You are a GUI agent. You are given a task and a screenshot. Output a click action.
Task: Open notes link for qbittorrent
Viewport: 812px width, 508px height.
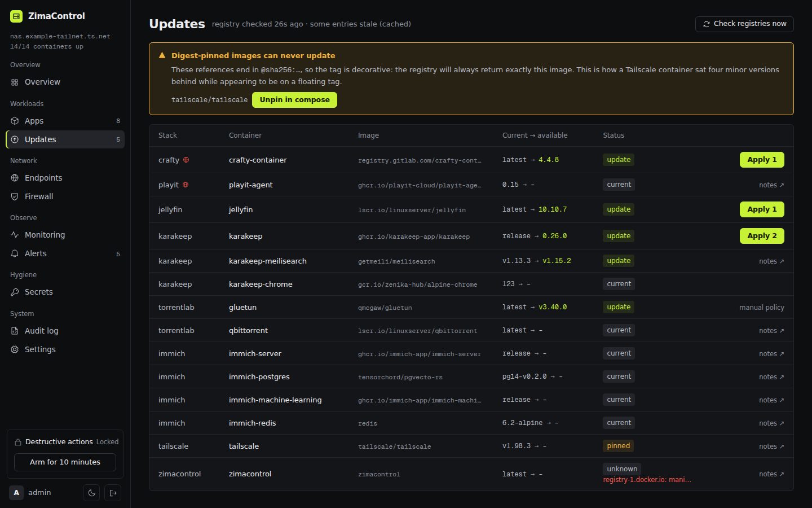[x=771, y=331]
